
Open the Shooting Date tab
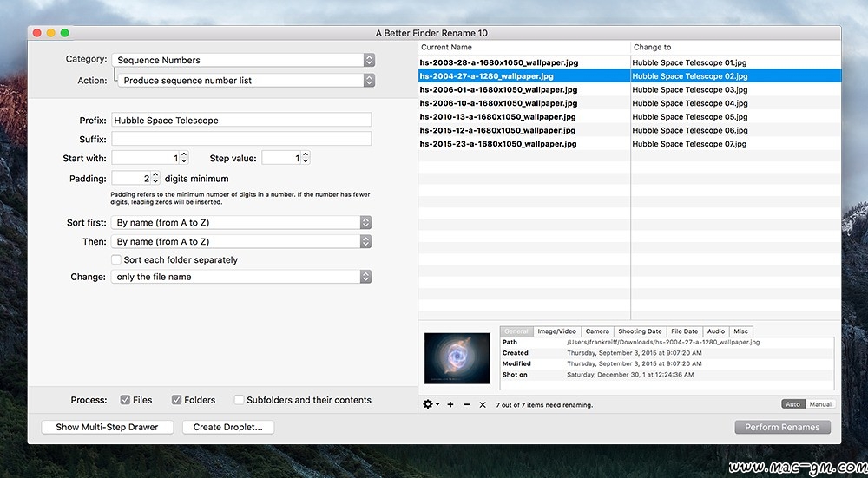pyautogui.click(x=640, y=331)
